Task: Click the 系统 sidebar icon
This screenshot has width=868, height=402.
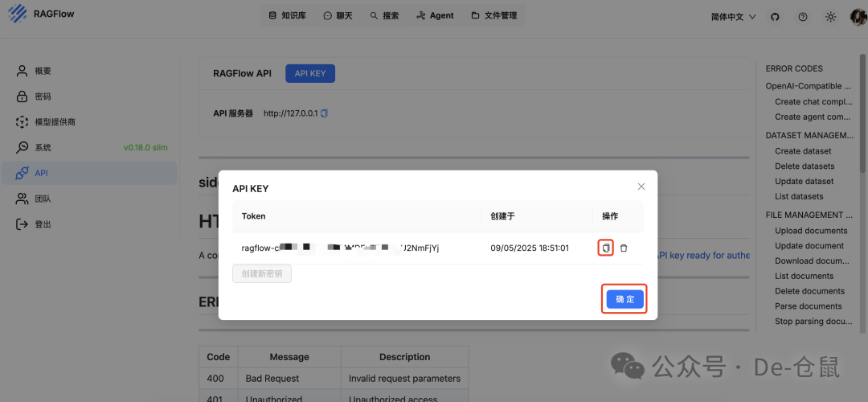Action: pos(22,147)
